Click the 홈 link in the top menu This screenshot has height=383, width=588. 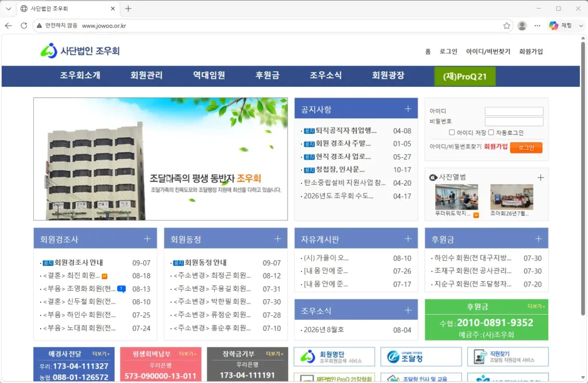pos(428,51)
